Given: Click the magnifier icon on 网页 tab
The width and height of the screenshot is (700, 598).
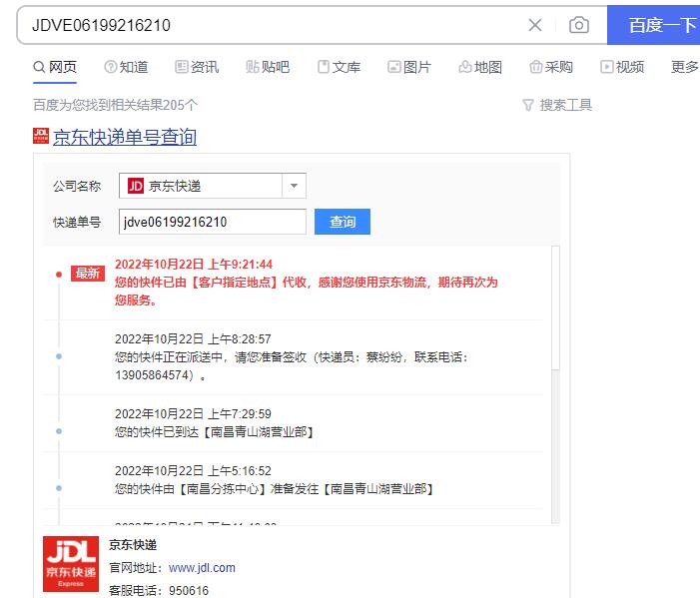Looking at the screenshot, I should (39, 67).
